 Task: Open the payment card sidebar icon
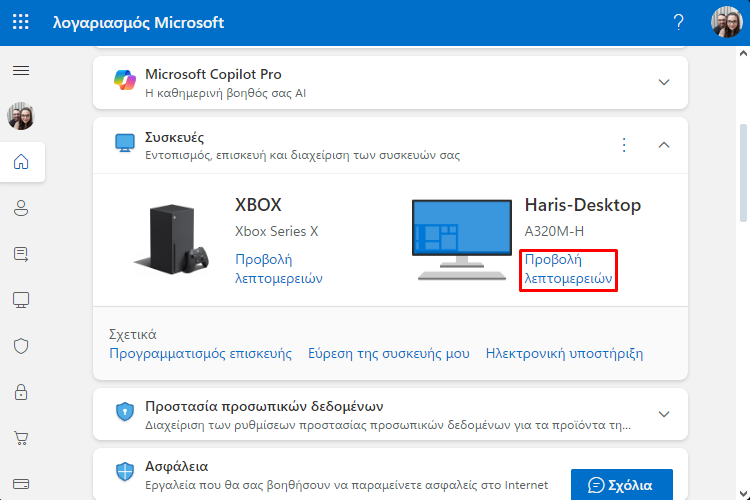(21, 484)
